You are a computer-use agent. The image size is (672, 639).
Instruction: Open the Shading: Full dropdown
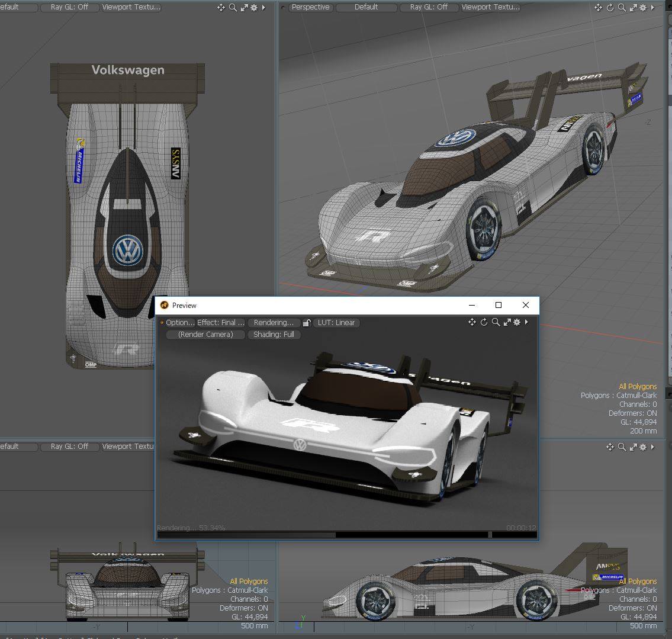(x=274, y=334)
